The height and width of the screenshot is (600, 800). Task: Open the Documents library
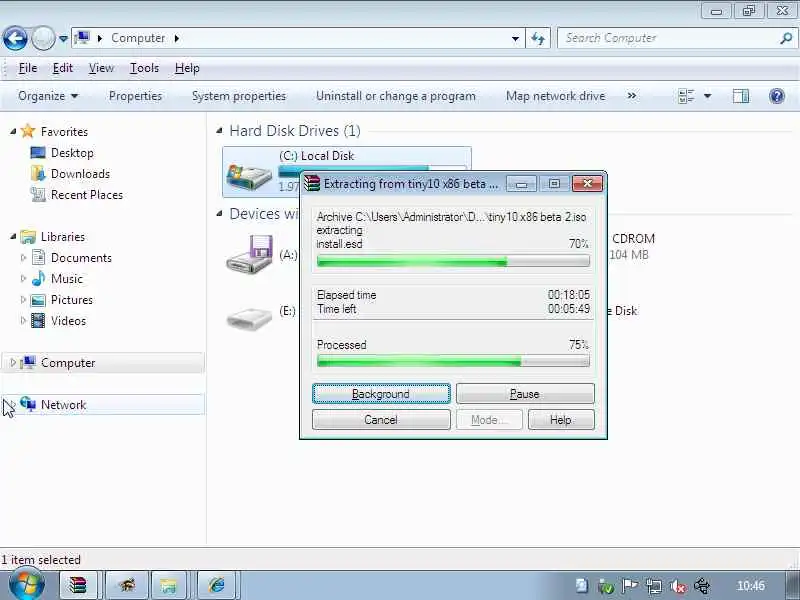(81, 258)
